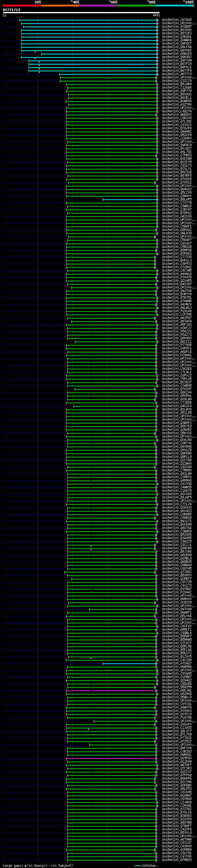Select label UniRef100_B7B7M1
The width and height of the screenshot is (197, 868).
point(176,298)
